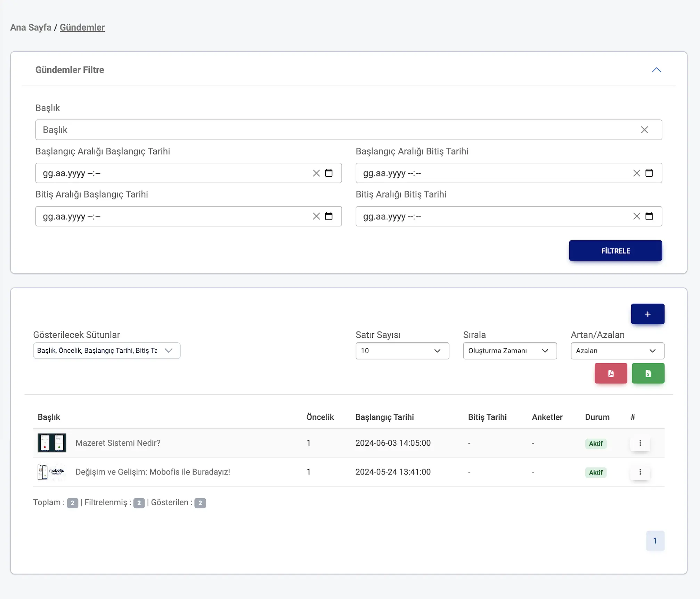This screenshot has height=599, width=700.
Task: Click the Mobofis row thumbnail image
Action: coord(52,472)
